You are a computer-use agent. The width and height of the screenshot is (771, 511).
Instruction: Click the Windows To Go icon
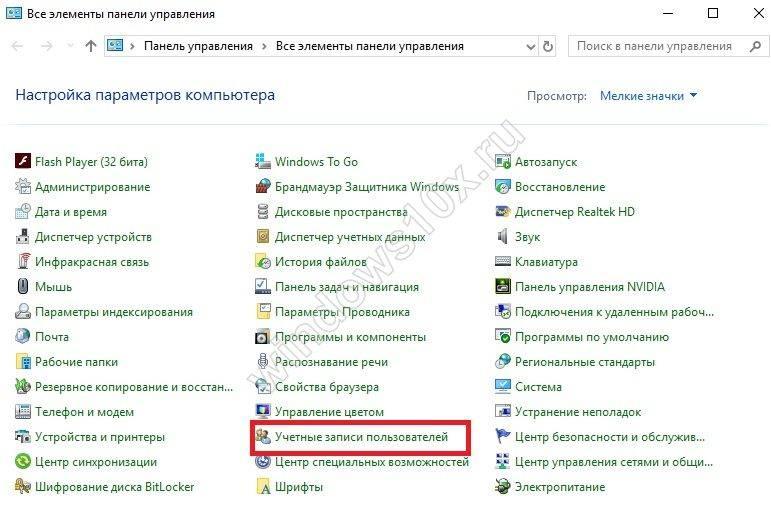[263, 161]
